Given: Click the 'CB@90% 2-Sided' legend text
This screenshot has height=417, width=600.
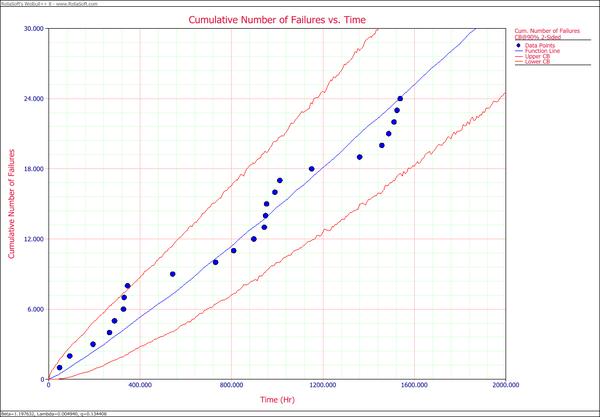Looking at the screenshot, I should 541,38.
